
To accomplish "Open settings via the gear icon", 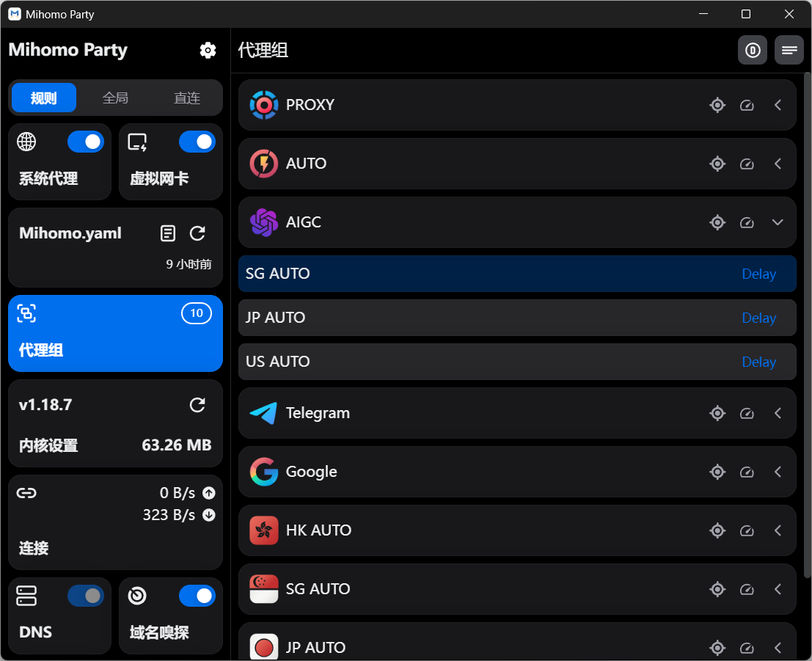I will tap(208, 51).
